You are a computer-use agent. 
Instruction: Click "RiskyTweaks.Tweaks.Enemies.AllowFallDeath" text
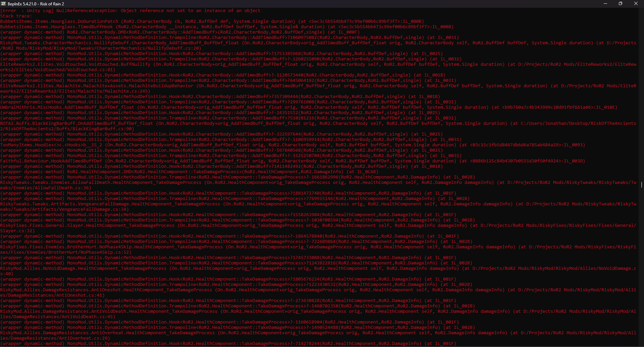click(55, 183)
